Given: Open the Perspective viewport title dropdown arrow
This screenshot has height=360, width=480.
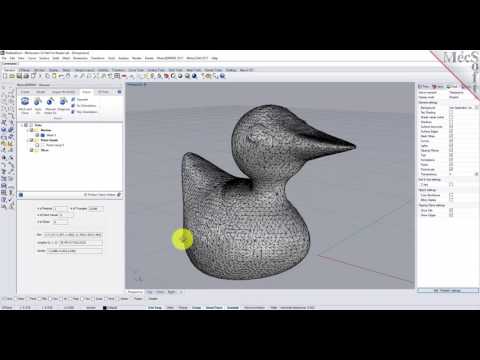Looking at the screenshot, I should pos(145,85).
